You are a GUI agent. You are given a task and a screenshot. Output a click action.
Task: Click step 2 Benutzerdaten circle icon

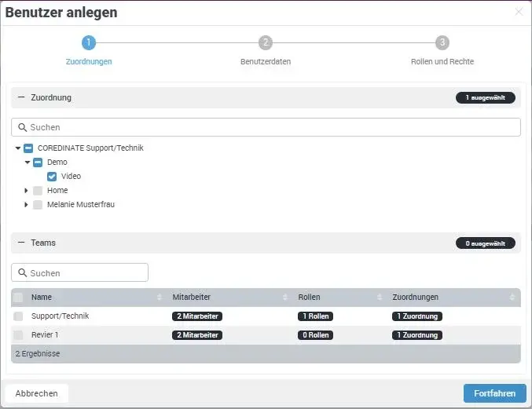tap(266, 42)
